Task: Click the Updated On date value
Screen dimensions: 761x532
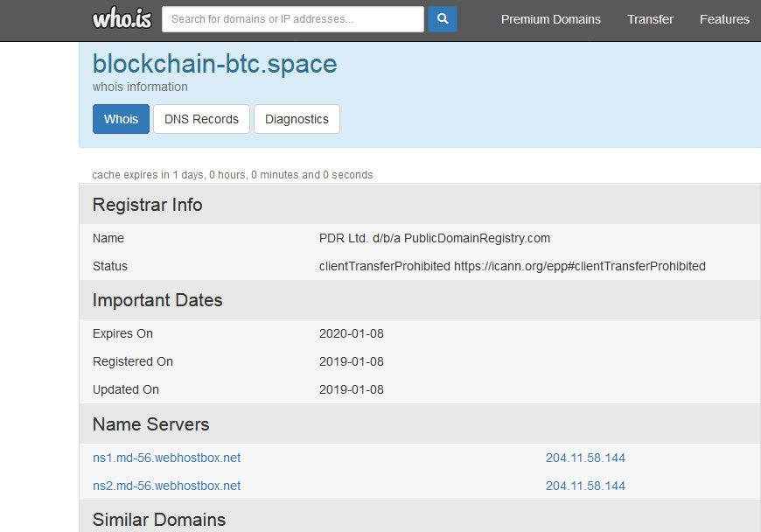Action: click(x=352, y=389)
